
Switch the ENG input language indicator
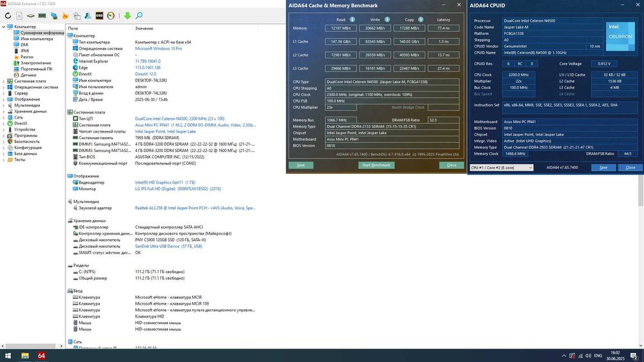tap(598, 356)
